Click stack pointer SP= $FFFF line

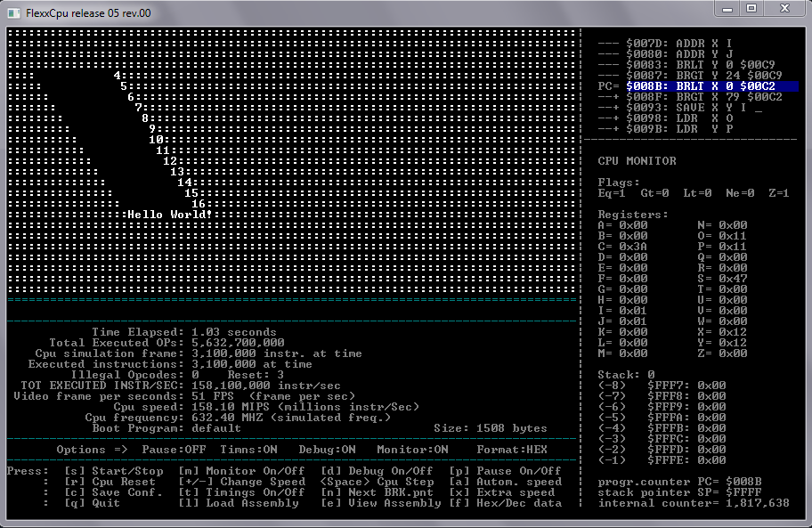point(679,492)
